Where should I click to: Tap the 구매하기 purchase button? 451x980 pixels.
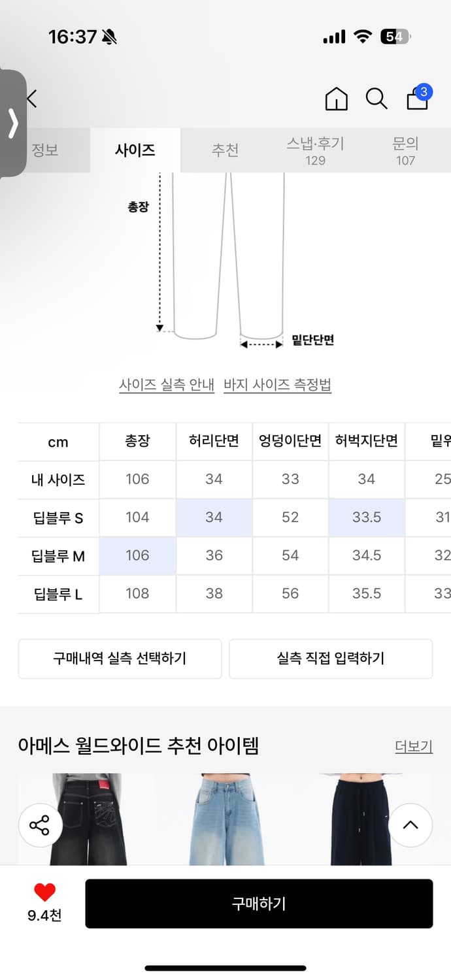tap(258, 904)
